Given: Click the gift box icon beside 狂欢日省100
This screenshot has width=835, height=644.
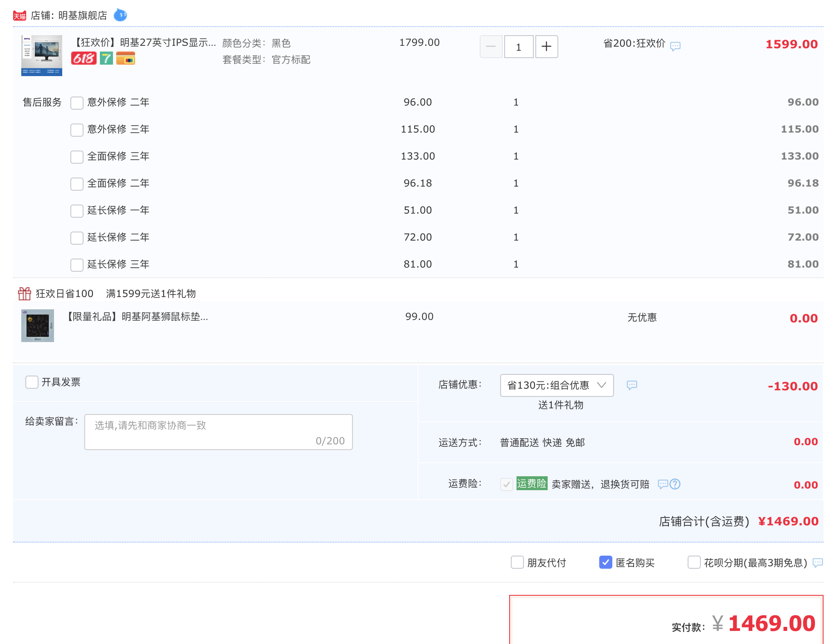Looking at the screenshot, I should pyautogui.click(x=25, y=293).
